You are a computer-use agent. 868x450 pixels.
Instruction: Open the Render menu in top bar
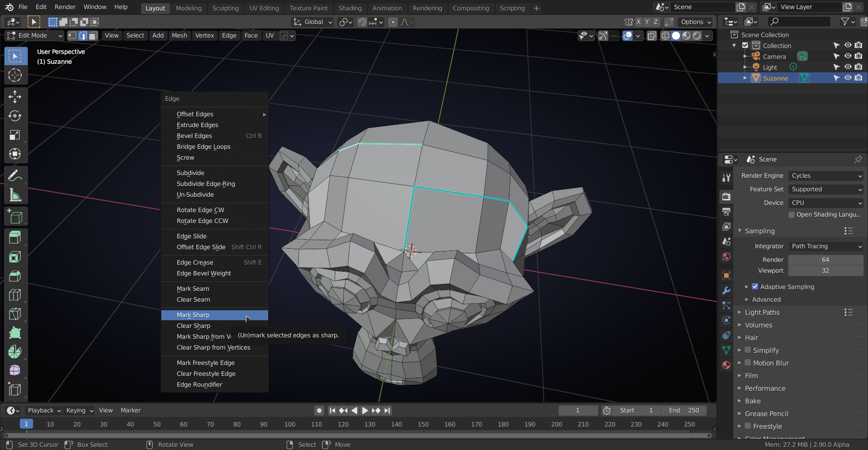coord(65,7)
